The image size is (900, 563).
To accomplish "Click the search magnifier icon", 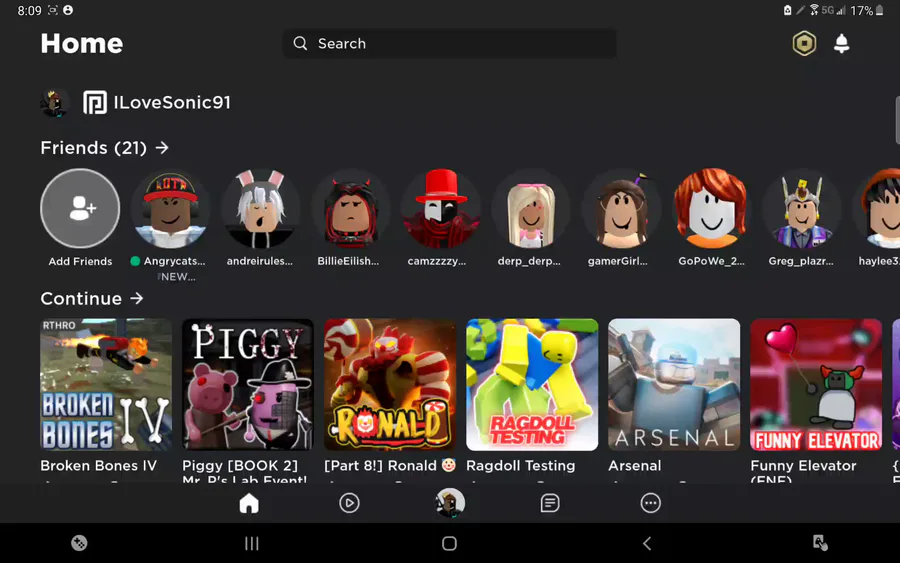I will tap(300, 44).
